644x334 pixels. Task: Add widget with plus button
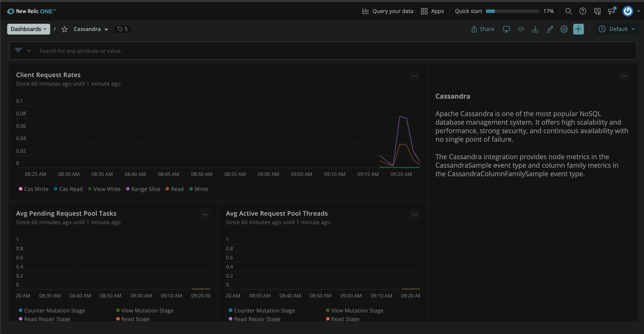578,29
